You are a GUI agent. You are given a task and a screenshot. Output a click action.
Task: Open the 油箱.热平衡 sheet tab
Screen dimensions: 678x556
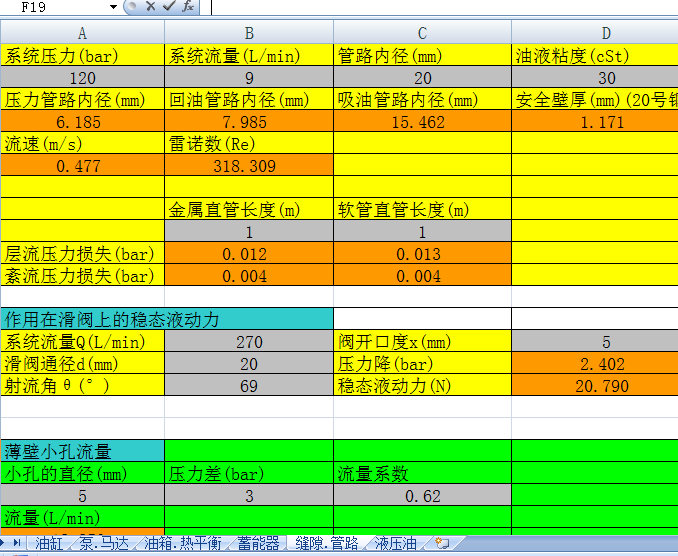tap(182, 543)
